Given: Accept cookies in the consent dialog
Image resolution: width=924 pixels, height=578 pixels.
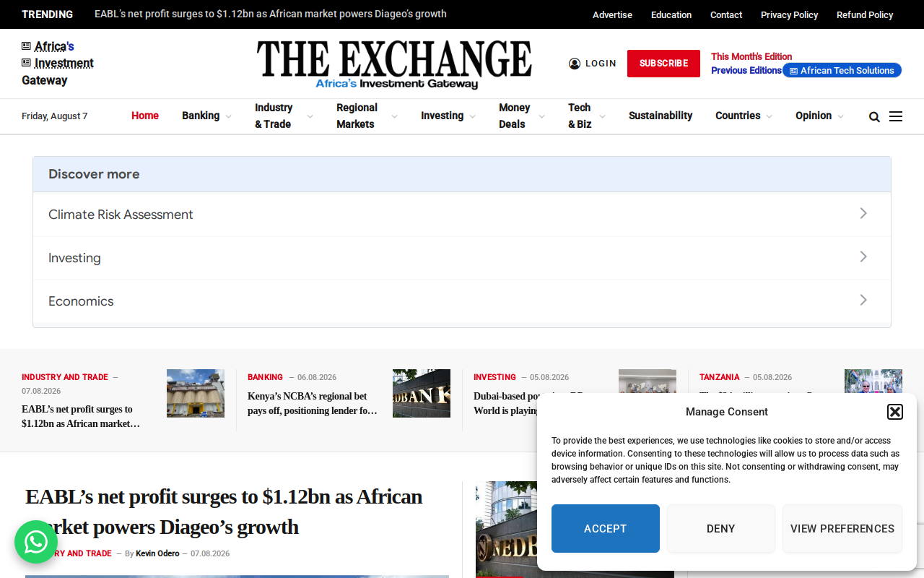Looking at the screenshot, I should click(x=606, y=528).
